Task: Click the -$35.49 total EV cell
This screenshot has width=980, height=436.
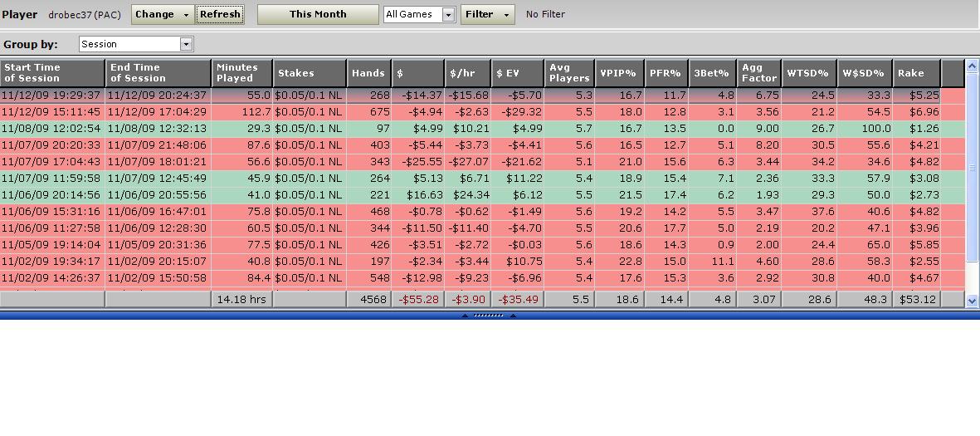Action: (x=518, y=300)
